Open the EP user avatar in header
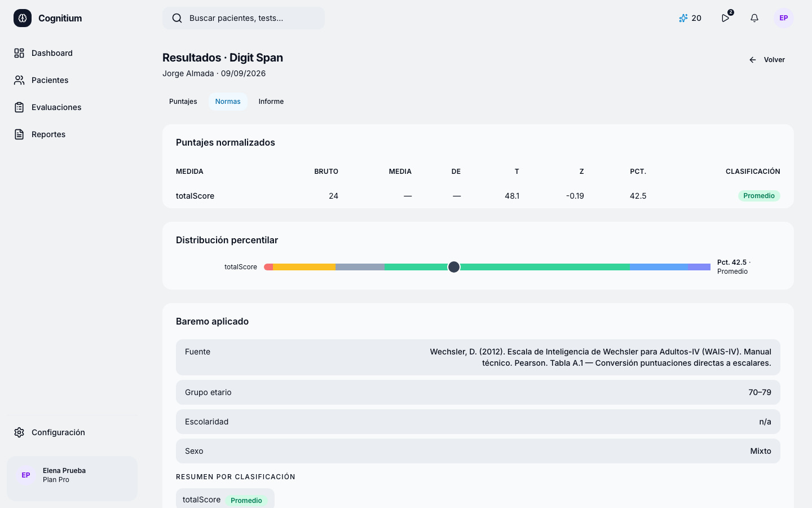Image resolution: width=812 pixels, height=508 pixels. [784, 18]
